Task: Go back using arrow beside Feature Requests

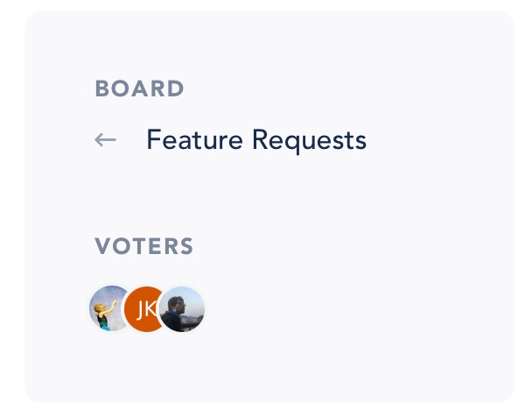Action: 105,139
